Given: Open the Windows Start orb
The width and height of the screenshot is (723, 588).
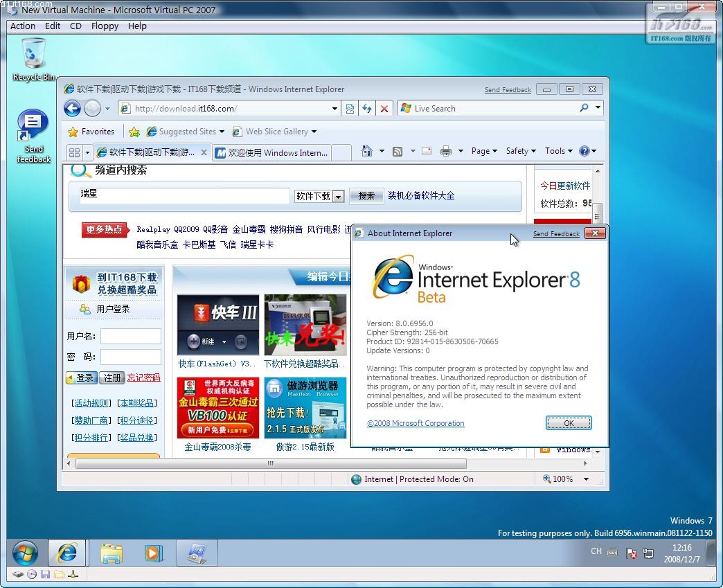Looking at the screenshot, I should [25, 553].
